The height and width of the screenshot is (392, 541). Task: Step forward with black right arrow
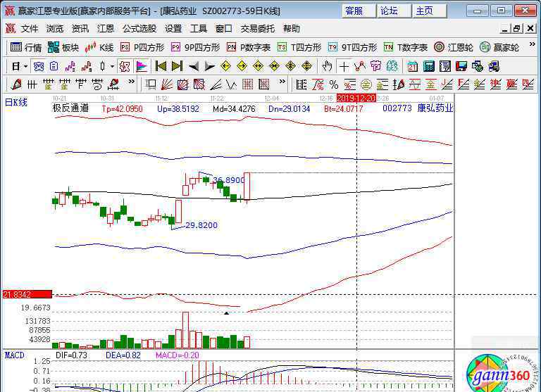click(x=209, y=66)
